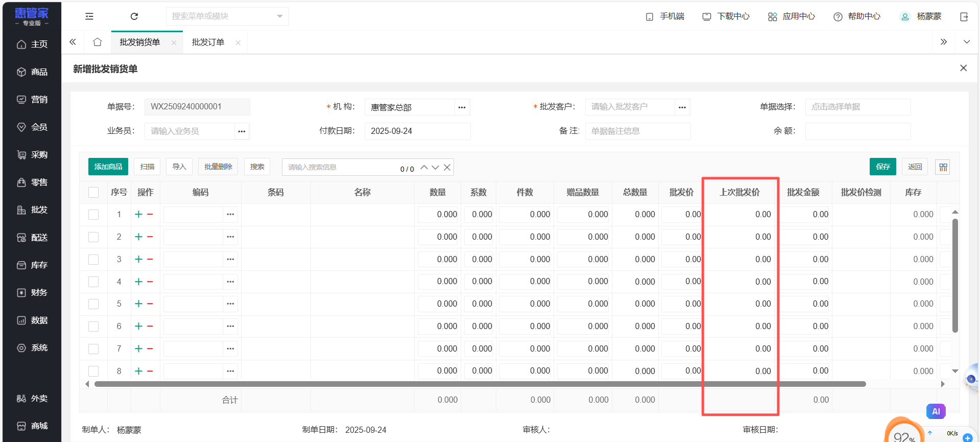Viewport: 980px width, 442px height.
Task: Open the 付款日期 date picker
Action: [x=417, y=131]
